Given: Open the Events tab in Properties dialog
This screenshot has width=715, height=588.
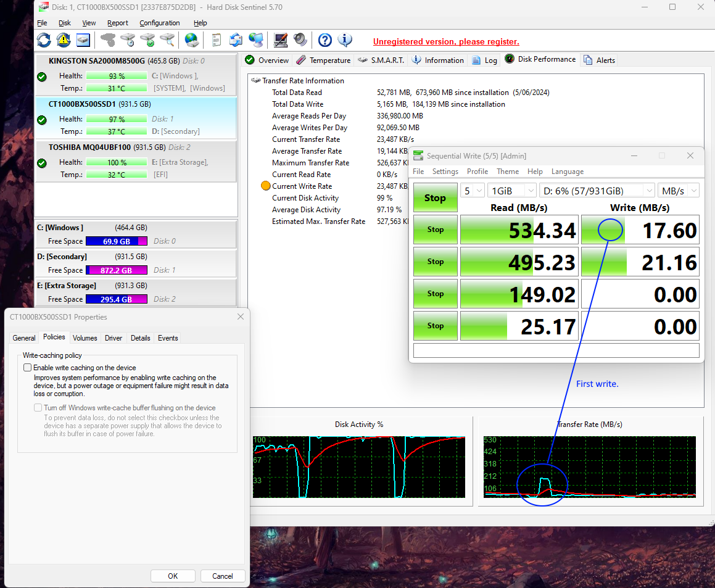Looking at the screenshot, I should pos(168,338).
